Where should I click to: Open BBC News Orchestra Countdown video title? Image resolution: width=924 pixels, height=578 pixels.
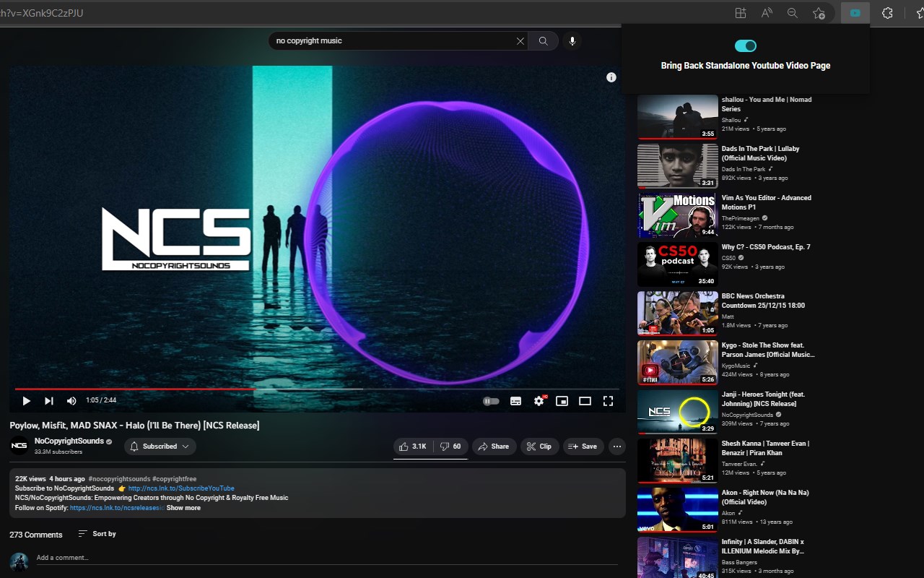(763, 301)
